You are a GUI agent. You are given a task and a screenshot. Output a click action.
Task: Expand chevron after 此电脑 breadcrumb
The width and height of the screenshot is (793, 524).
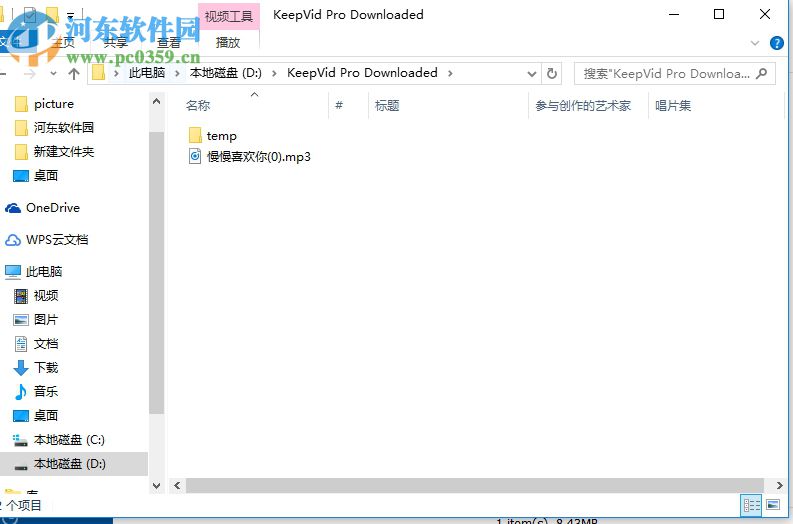(x=177, y=74)
